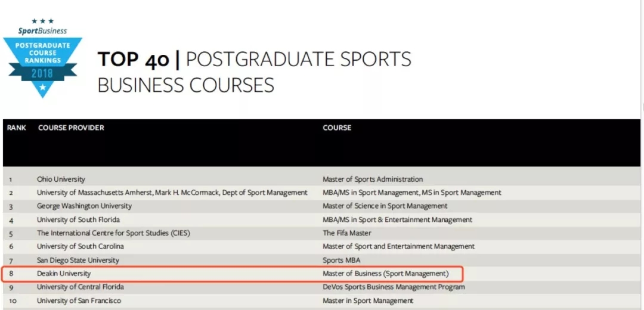Select the highlighted Deakin University entry
The width and height of the screenshot is (644, 310).
[x=64, y=274]
